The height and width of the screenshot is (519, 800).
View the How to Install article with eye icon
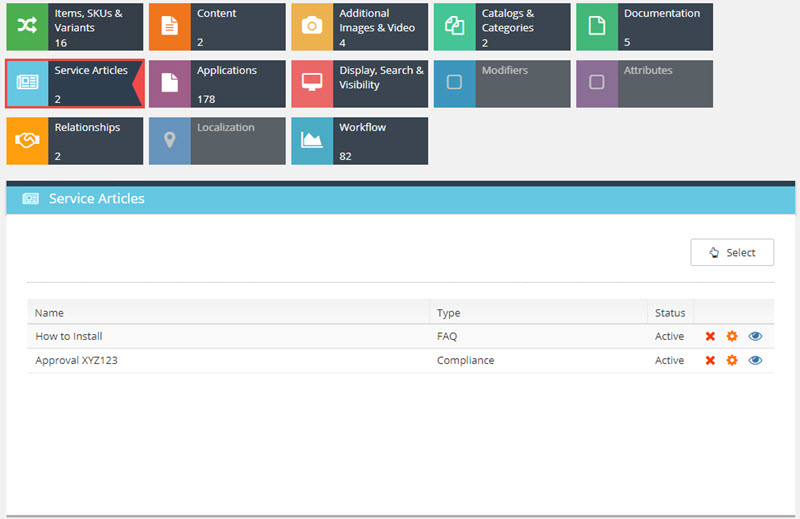(x=755, y=336)
